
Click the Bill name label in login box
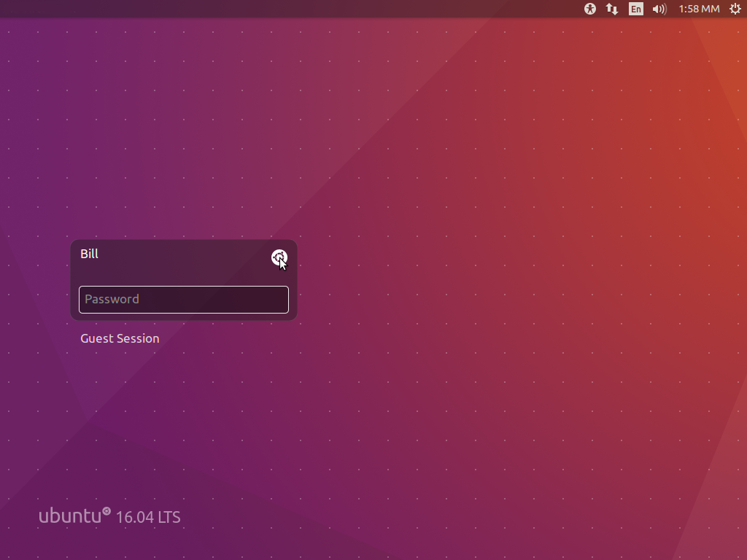90,254
